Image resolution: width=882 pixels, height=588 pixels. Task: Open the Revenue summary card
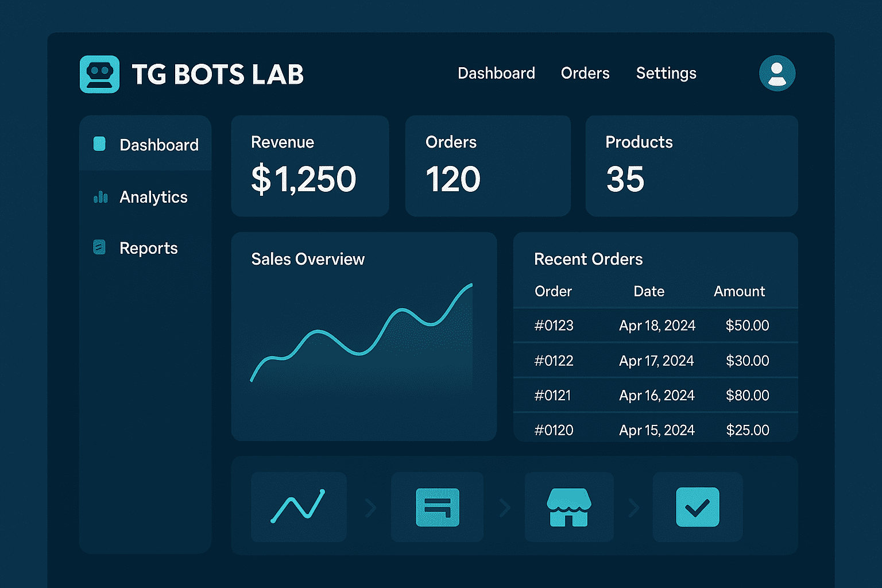pos(310,166)
